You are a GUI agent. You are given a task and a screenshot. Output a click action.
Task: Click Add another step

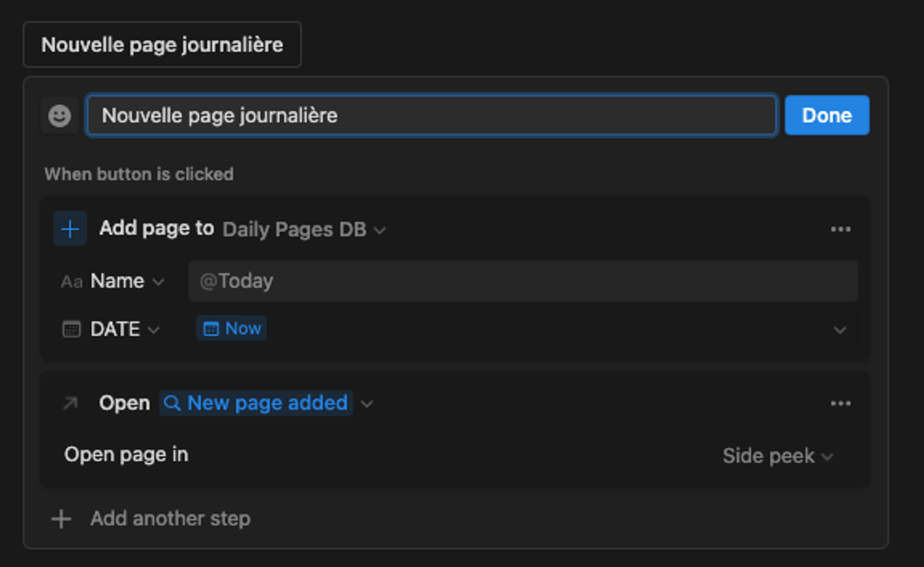pos(170,519)
